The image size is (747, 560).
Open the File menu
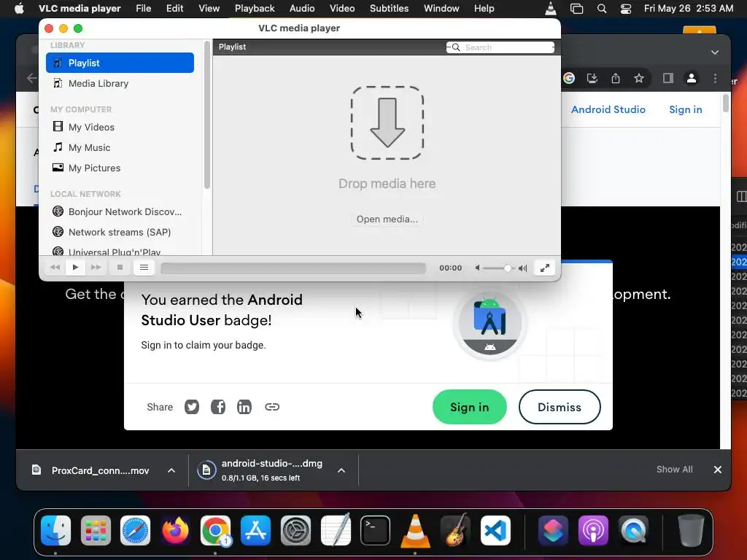(144, 8)
